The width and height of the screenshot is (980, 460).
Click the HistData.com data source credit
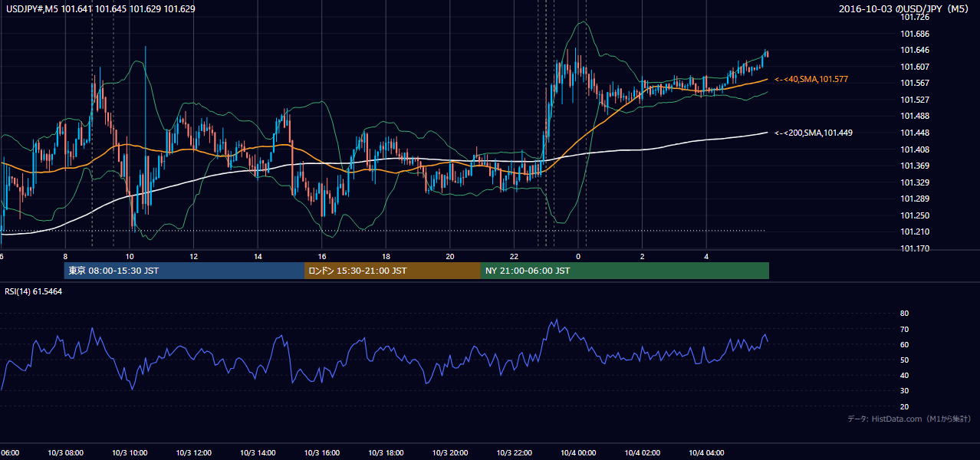coord(909,419)
